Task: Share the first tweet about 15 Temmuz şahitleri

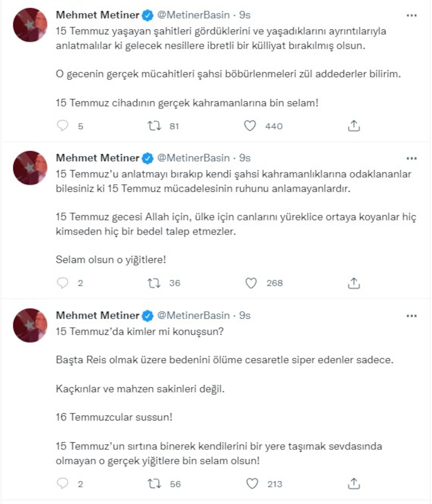Action: point(354,126)
